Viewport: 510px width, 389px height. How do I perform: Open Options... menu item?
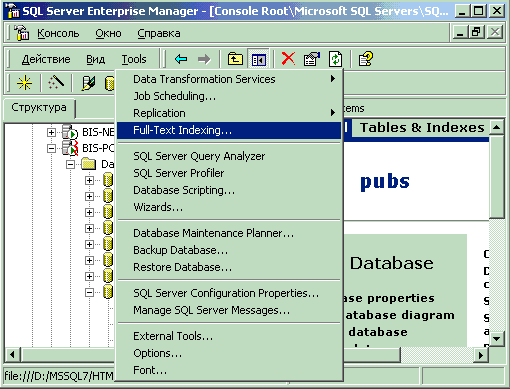[x=229, y=353]
